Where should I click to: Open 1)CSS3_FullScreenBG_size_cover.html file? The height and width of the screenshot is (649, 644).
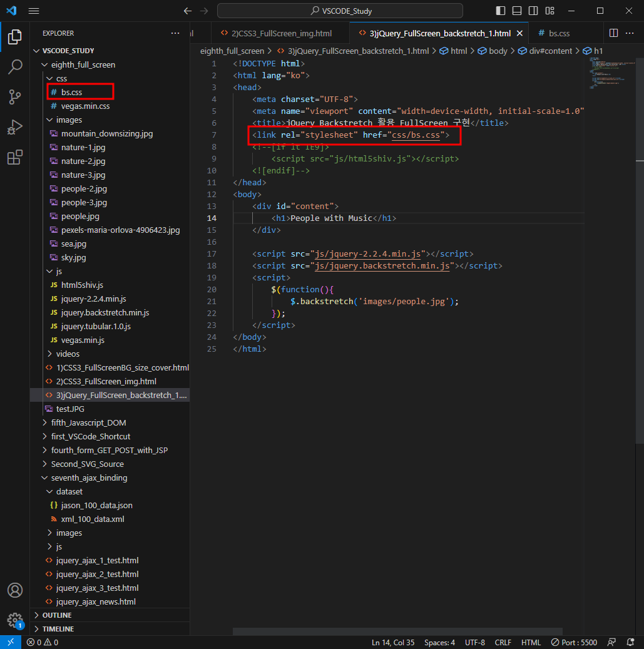point(110,367)
